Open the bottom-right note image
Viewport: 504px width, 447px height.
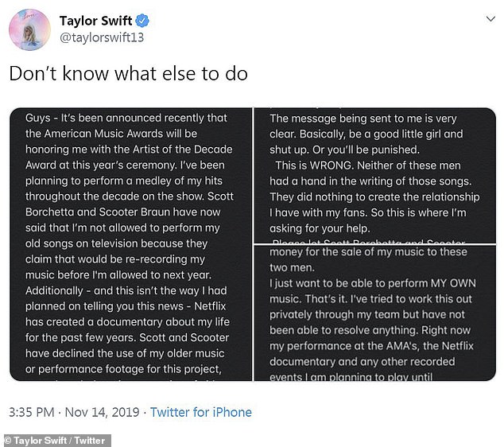pyautogui.click(x=374, y=313)
